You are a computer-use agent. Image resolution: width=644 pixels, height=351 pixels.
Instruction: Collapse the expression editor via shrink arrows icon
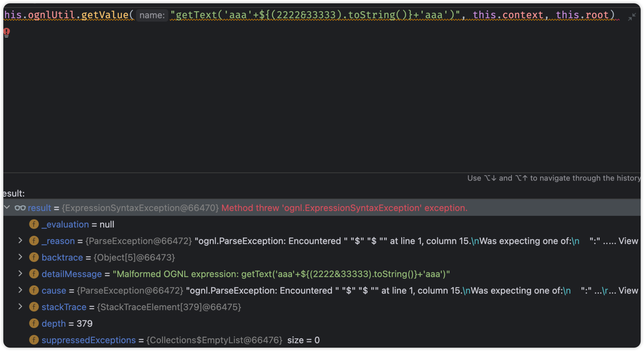pos(632,17)
